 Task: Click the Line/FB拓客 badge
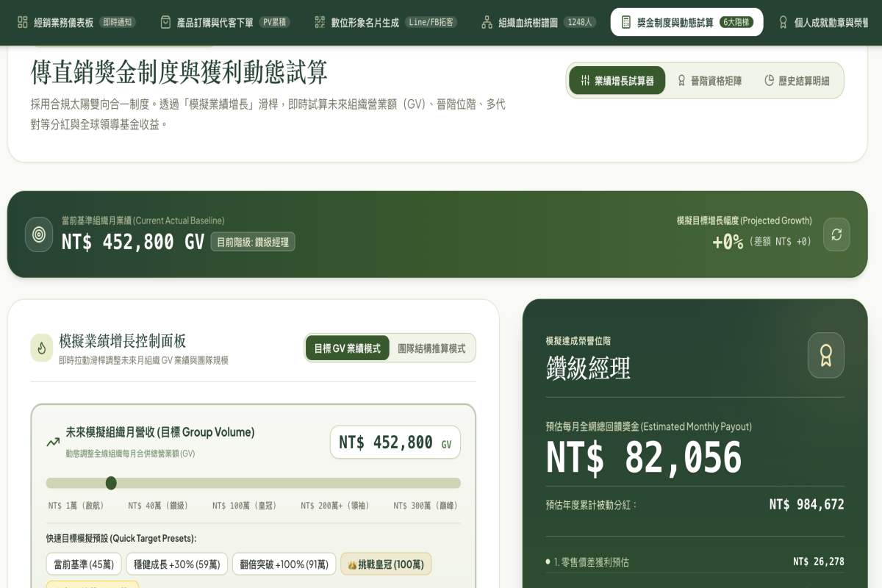tap(431, 22)
